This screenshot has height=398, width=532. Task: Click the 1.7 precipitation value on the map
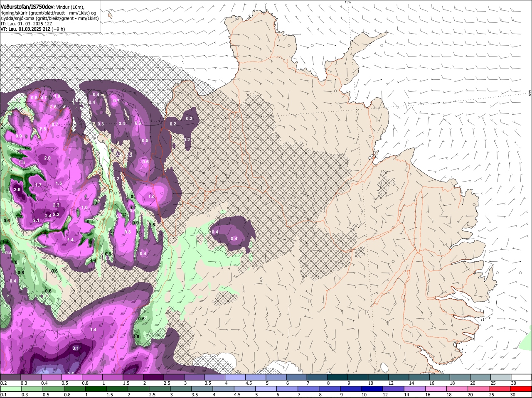coord(39,185)
